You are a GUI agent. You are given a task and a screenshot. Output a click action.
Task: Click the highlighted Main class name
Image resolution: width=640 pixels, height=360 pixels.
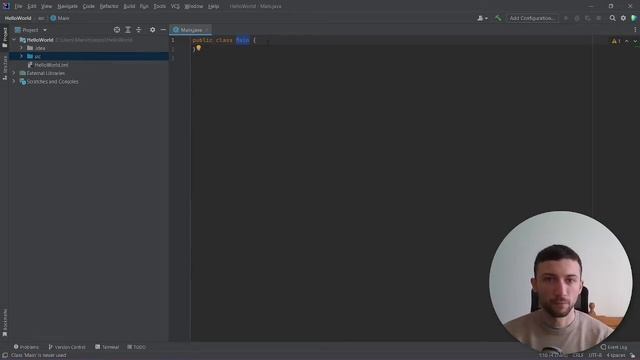tap(242, 40)
